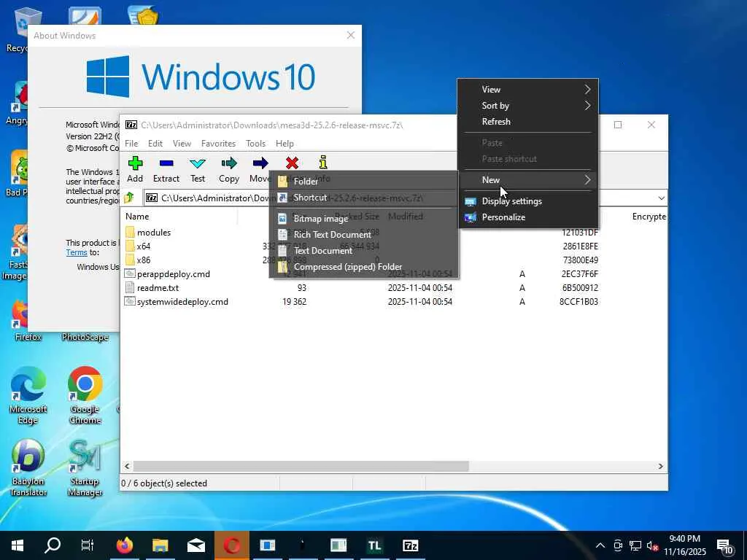The width and height of the screenshot is (747, 560).
Task: Show hidden tray icons chevron
Action: click(x=600, y=545)
